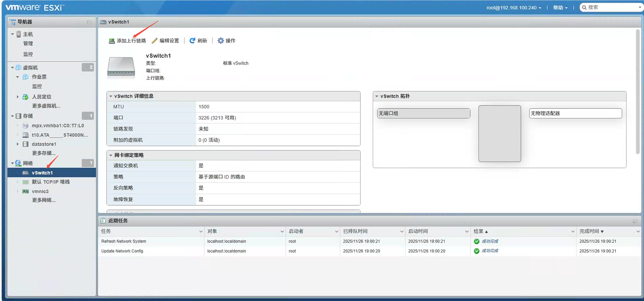644x301 pixels.
Task: Select 默认 TCP/IP 堆栈 in navigator
Action: (50, 182)
